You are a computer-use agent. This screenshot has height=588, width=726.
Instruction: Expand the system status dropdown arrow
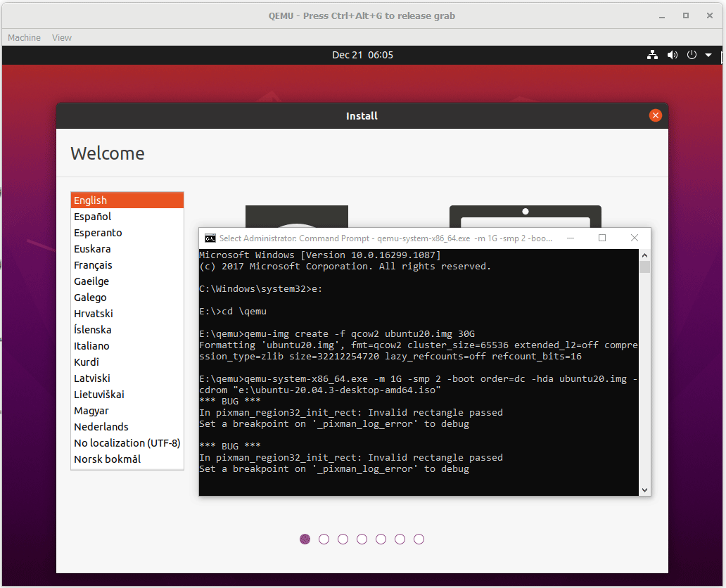click(708, 54)
